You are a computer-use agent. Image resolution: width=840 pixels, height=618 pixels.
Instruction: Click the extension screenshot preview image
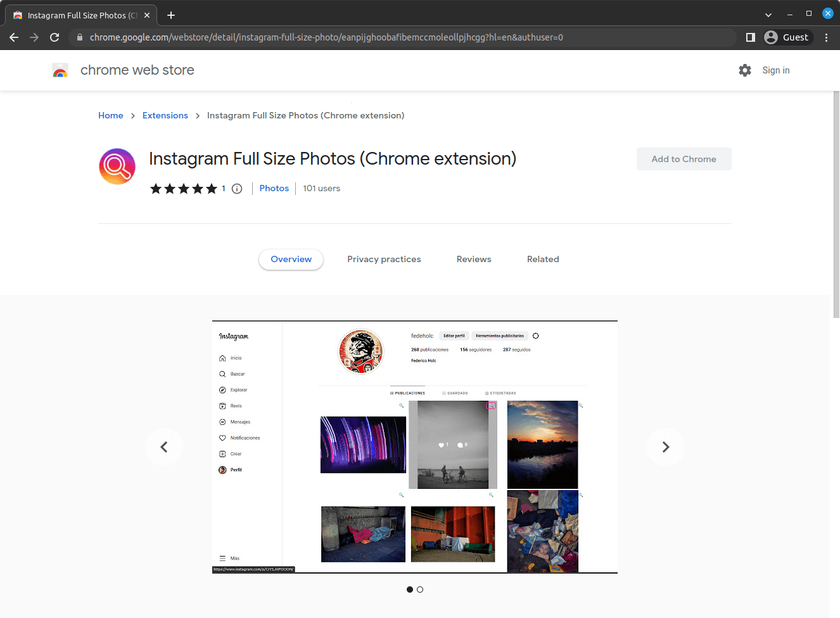click(x=415, y=447)
